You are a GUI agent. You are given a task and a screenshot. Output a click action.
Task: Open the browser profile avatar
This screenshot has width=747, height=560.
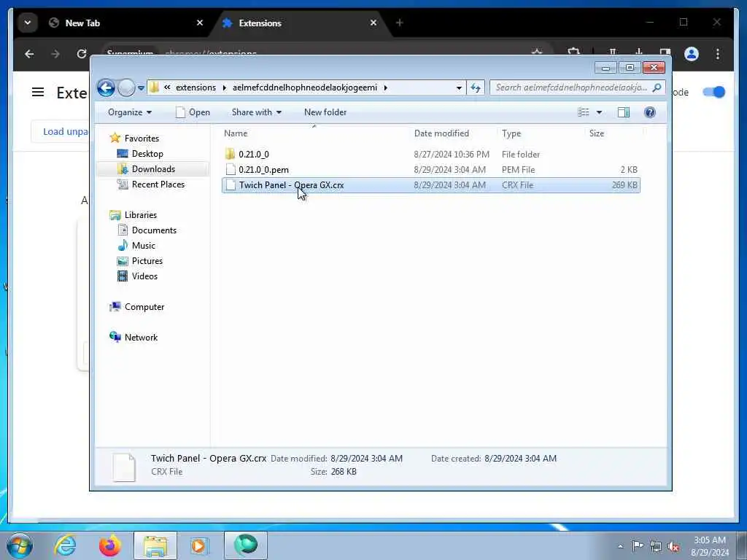692,54
